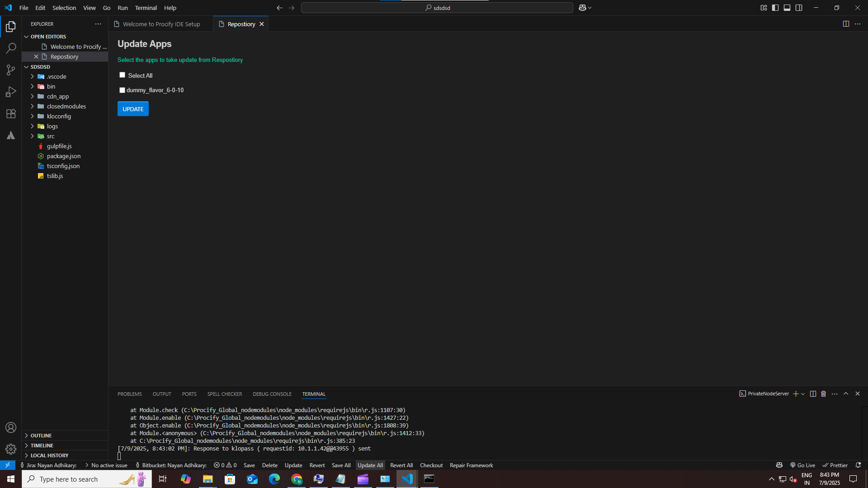This screenshot has height=488, width=868.
Task: Click Repair Framework in status bar
Action: click(471, 465)
